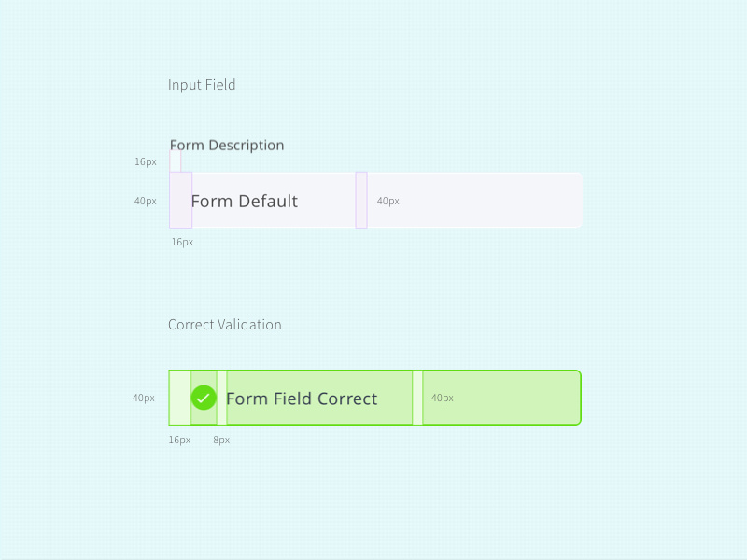The width and height of the screenshot is (747, 560).
Task: Select the purple left padding box in default field
Action: [x=180, y=200]
